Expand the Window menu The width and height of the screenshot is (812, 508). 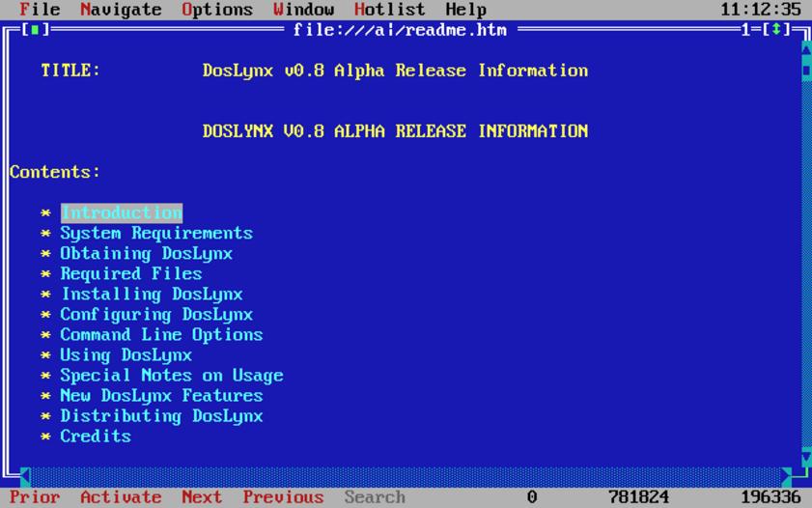pos(303,10)
